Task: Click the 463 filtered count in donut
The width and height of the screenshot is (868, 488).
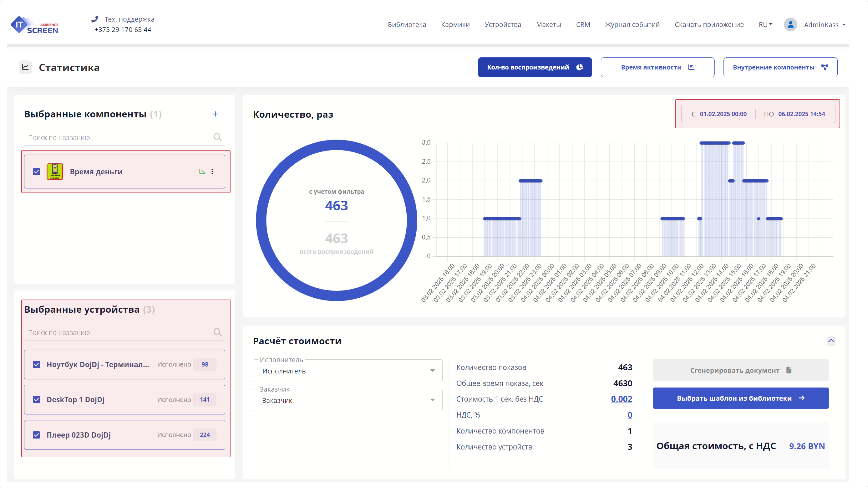Action: click(x=336, y=206)
